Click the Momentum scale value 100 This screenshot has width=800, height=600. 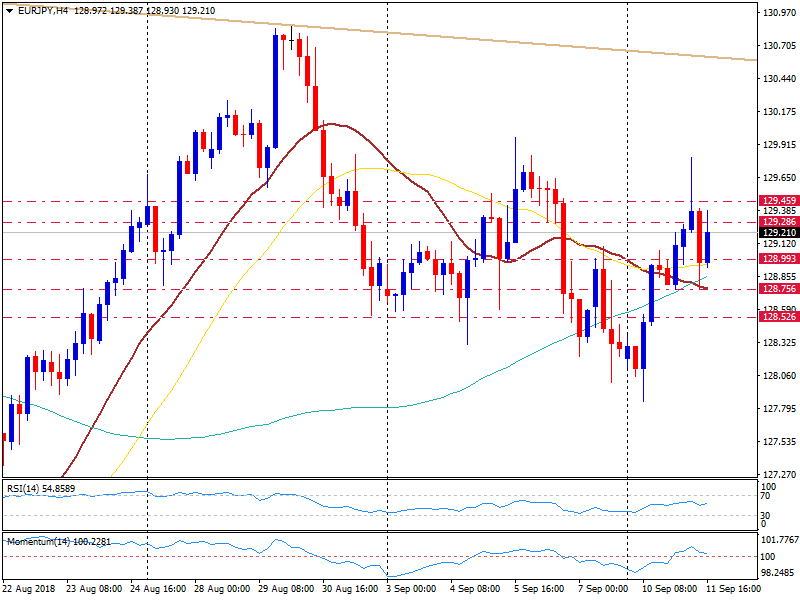[769, 556]
